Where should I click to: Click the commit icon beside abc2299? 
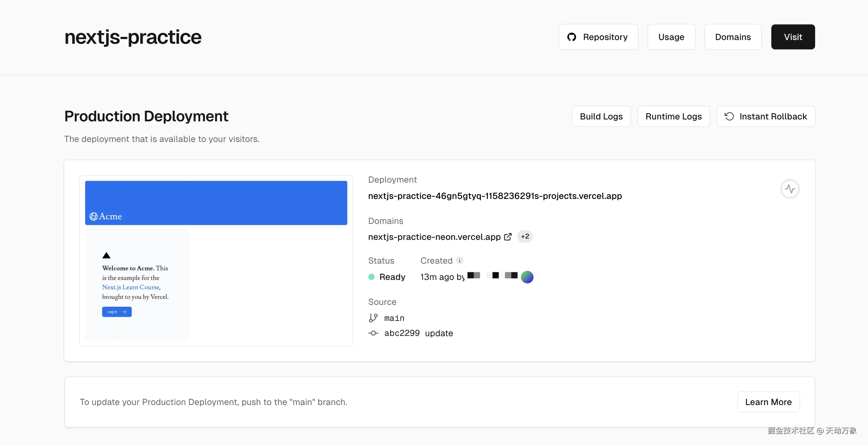[373, 333]
